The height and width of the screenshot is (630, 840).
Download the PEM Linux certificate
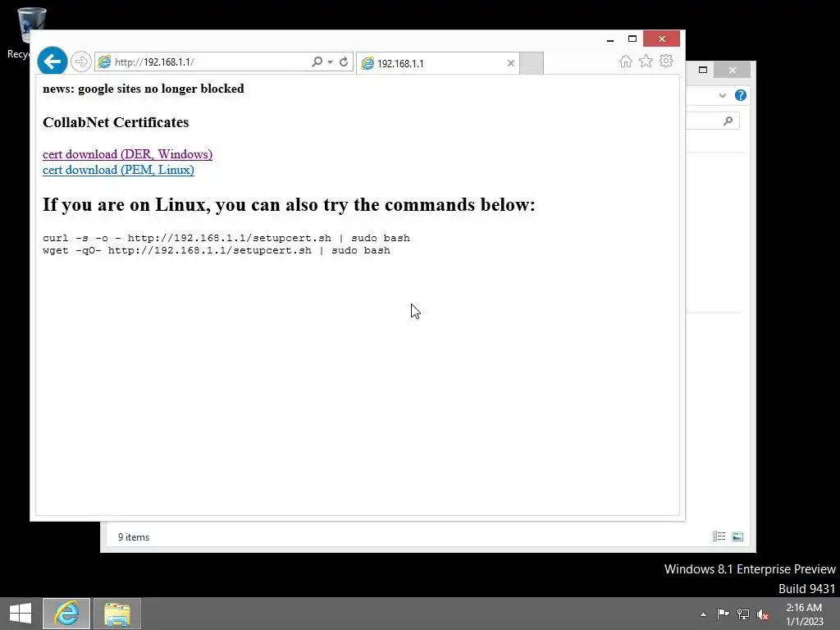118,170
